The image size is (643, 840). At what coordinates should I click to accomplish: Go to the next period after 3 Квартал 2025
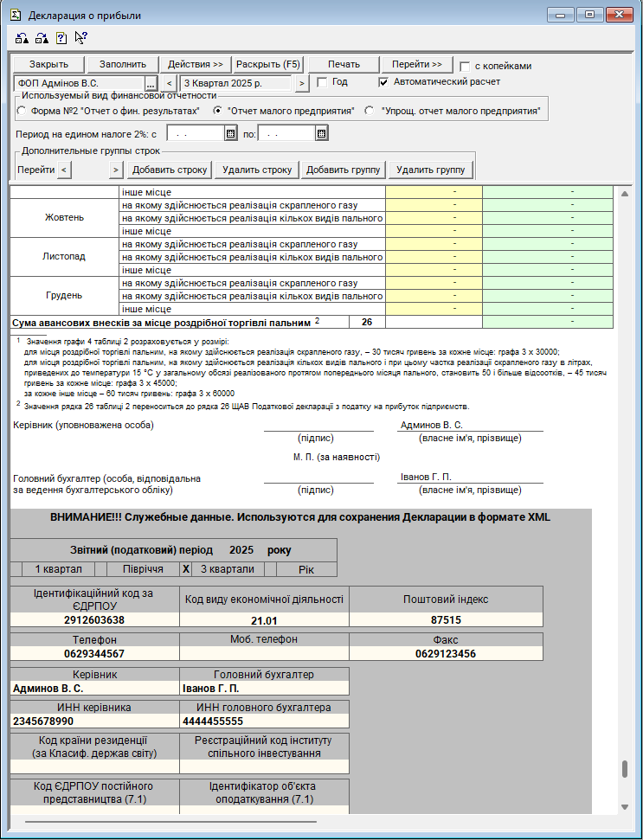pyautogui.click(x=301, y=83)
